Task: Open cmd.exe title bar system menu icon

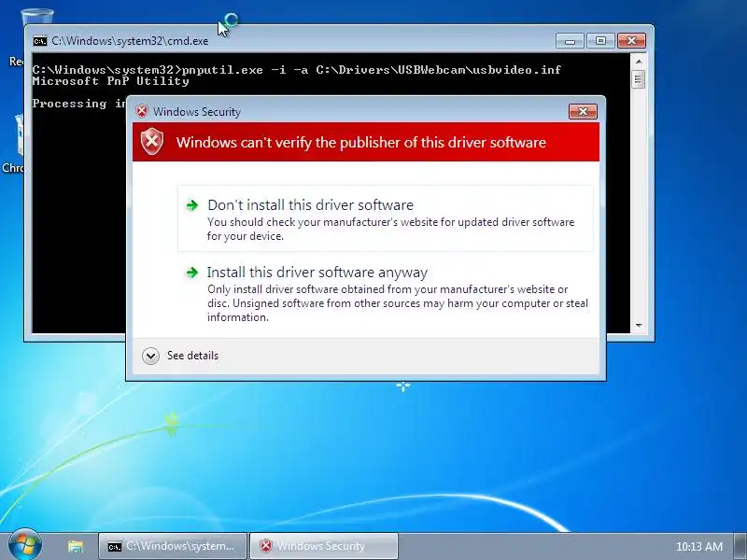Action: pos(40,41)
